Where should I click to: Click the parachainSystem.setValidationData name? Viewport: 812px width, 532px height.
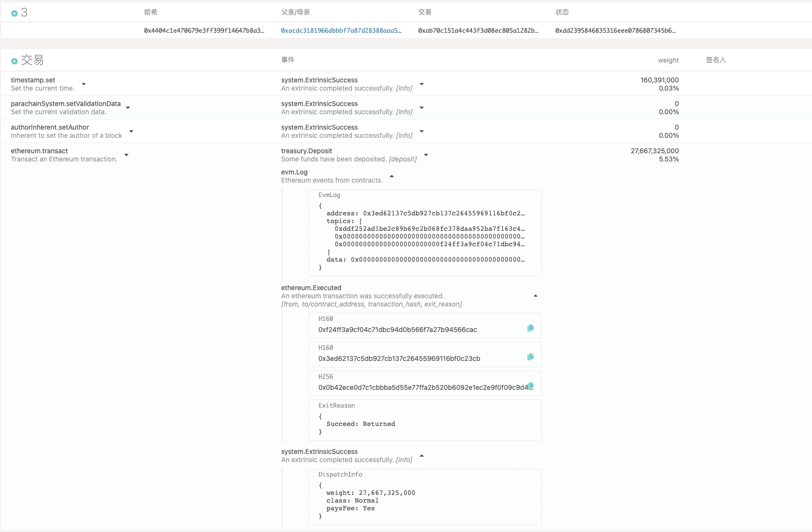point(65,104)
